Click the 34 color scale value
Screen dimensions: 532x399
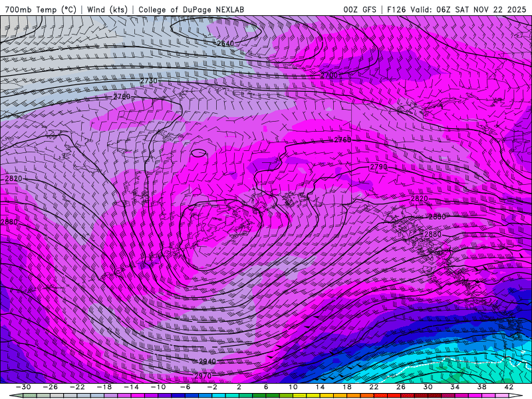pos(455,387)
